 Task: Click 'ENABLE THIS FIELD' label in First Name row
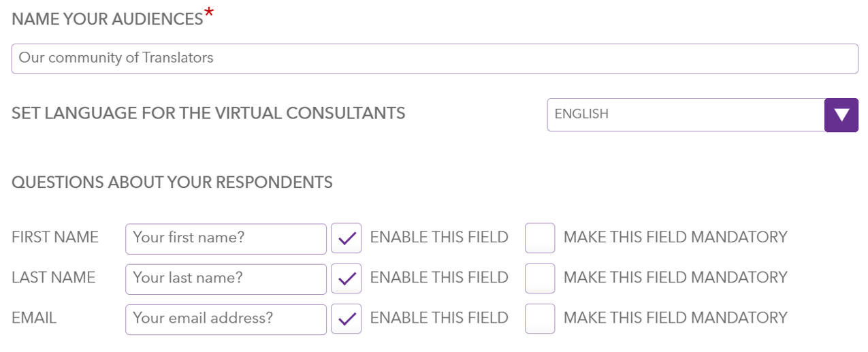pyautogui.click(x=439, y=238)
